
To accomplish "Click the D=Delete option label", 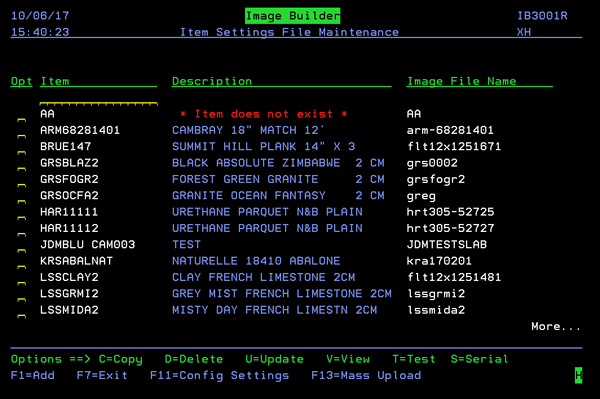I will point(194,359).
